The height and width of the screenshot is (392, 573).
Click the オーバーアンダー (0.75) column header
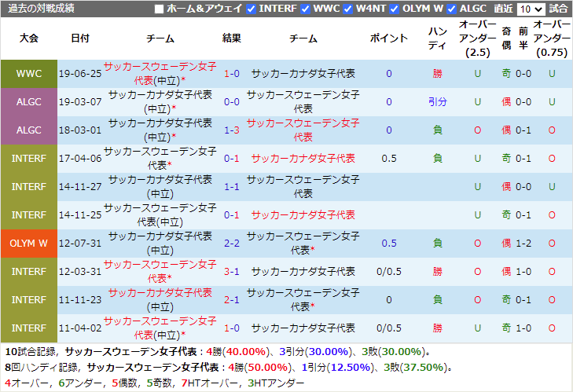pos(552,38)
